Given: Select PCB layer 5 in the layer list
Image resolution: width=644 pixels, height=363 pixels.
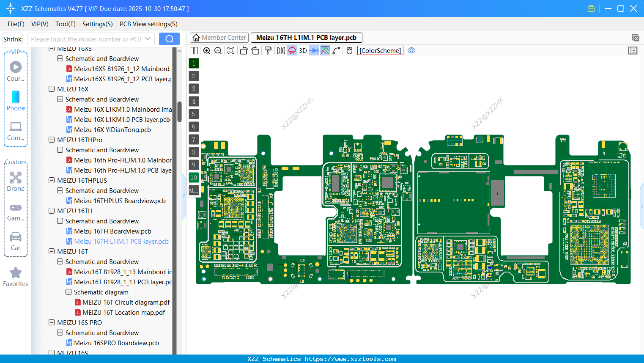Looking at the screenshot, I should 194,114.
